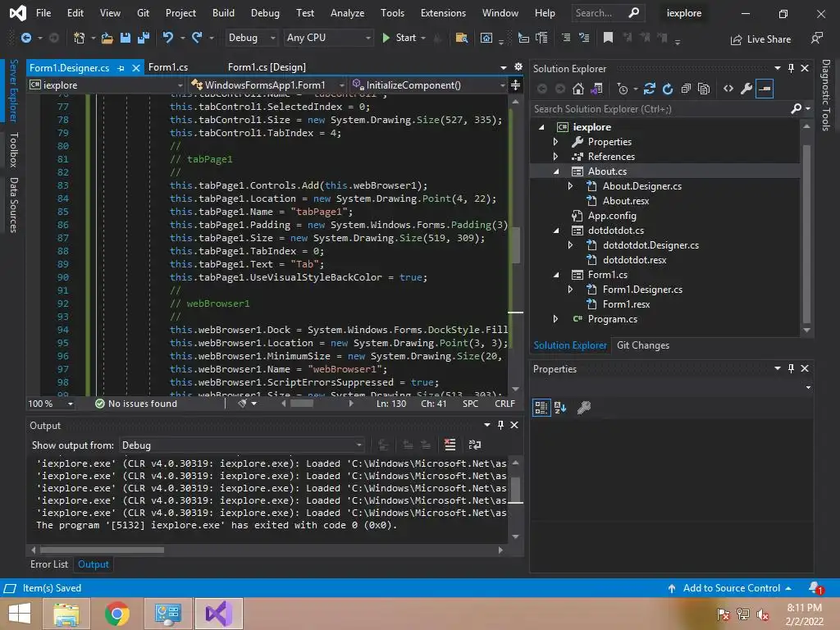Open project Properties via the wrench icon
Screen dimensions: 840x630
[746, 89]
